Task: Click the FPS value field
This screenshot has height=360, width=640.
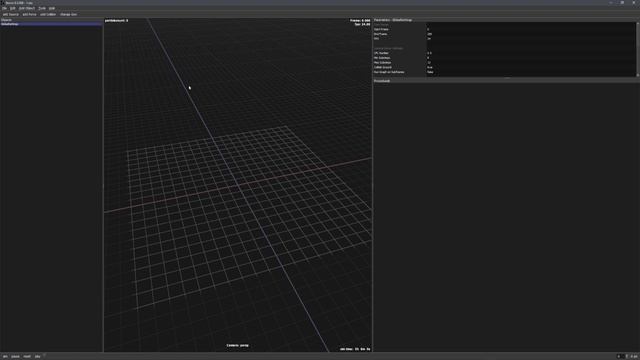Action: pos(531,39)
